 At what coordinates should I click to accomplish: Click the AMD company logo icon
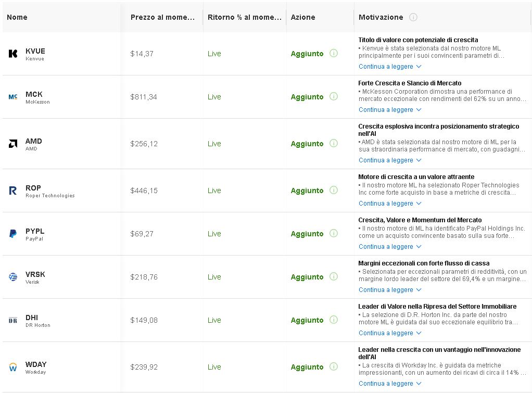coord(13,144)
